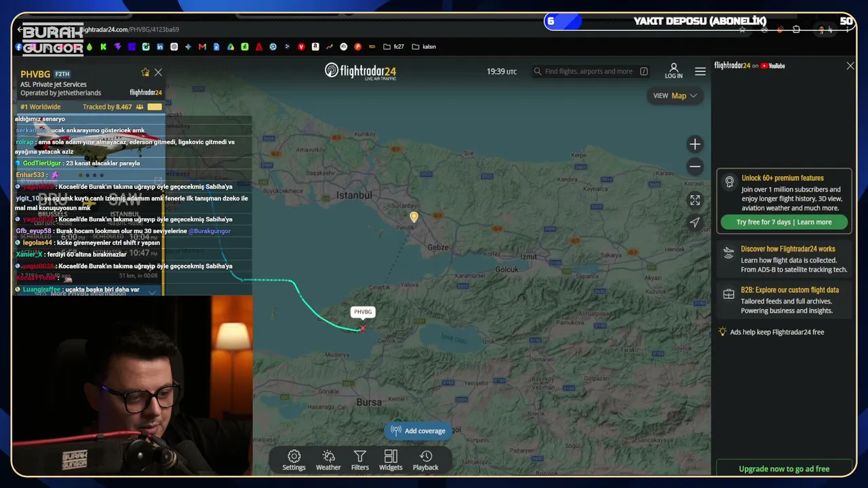This screenshot has width=868, height=488.
Task: Open the red V bookmark icon
Action: click(x=301, y=47)
